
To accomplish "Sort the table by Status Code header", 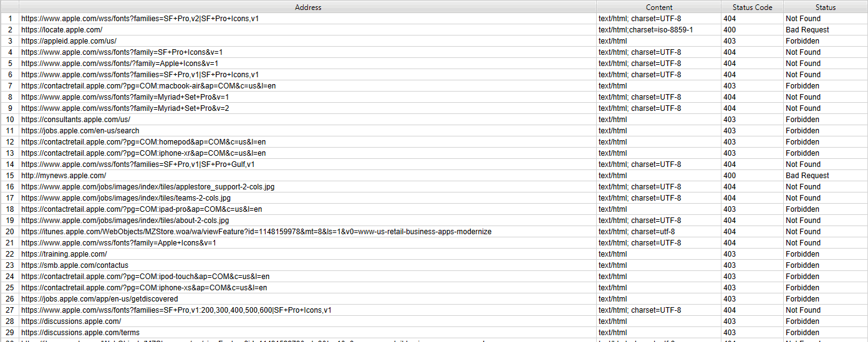I will (x=752, y=7).
